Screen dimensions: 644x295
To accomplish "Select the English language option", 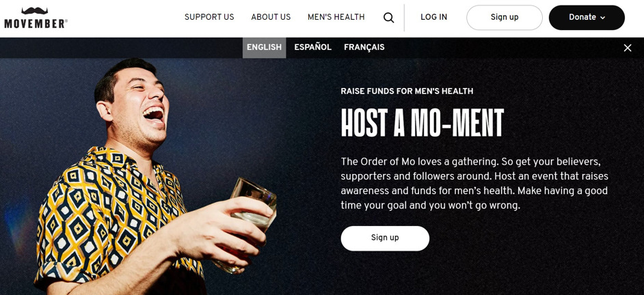I will (x=264, y=48).
